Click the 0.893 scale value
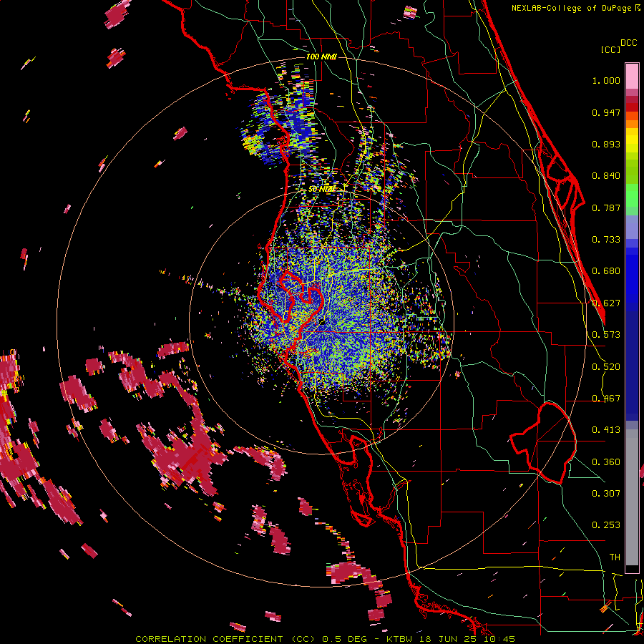Image resolution: width=644 pixels, height=644 pixels. (606, 144)
